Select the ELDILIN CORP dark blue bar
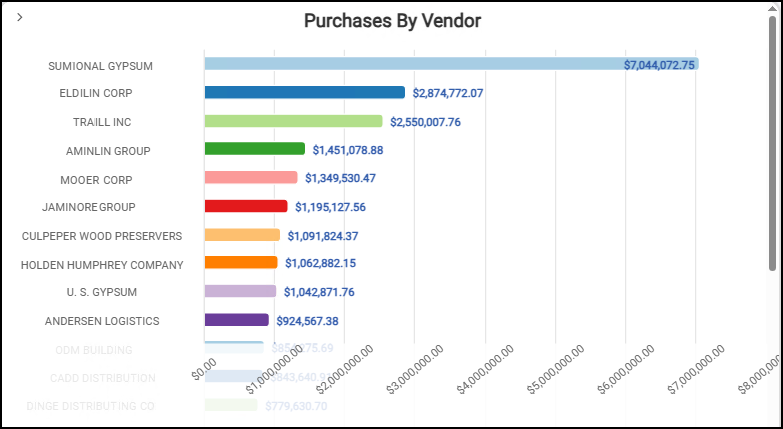 tap(305, 92)
